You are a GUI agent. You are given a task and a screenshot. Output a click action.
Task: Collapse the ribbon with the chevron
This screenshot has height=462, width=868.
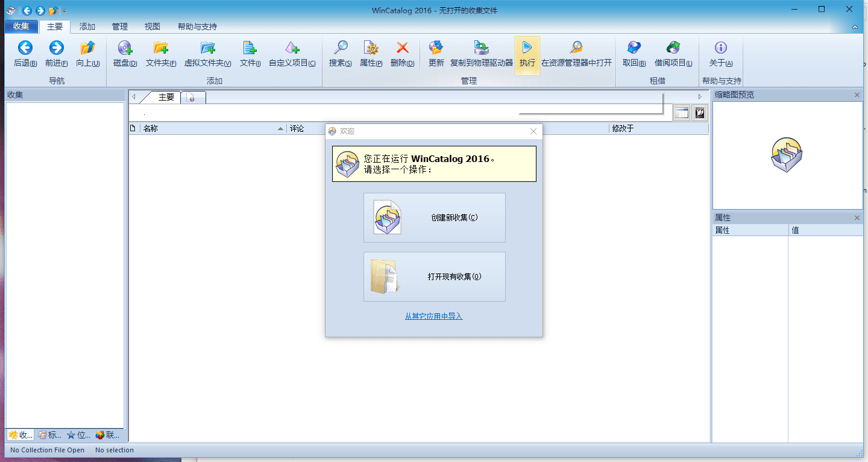pyautogui.click(x=855, y=27)
